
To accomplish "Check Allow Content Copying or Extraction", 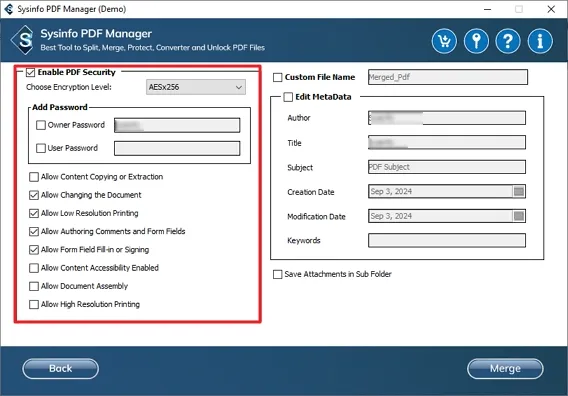I will tap(34, 177).
